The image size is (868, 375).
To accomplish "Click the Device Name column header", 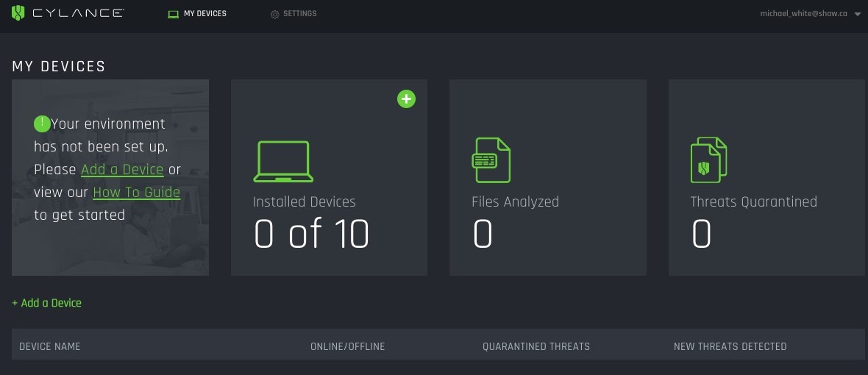I will pos(50,346).
